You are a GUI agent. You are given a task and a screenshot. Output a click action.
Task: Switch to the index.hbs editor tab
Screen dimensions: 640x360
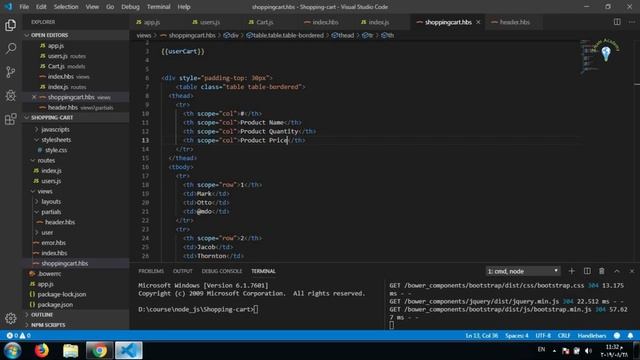[325, 22]
